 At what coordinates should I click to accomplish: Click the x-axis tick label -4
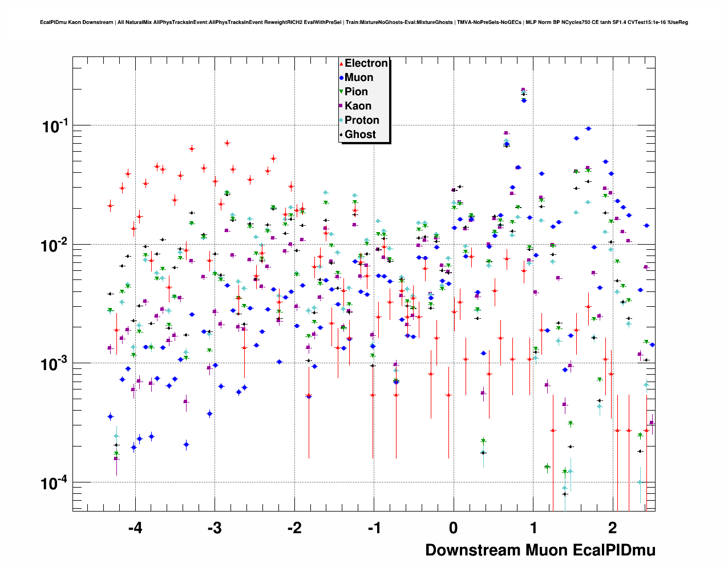point(135,528)
